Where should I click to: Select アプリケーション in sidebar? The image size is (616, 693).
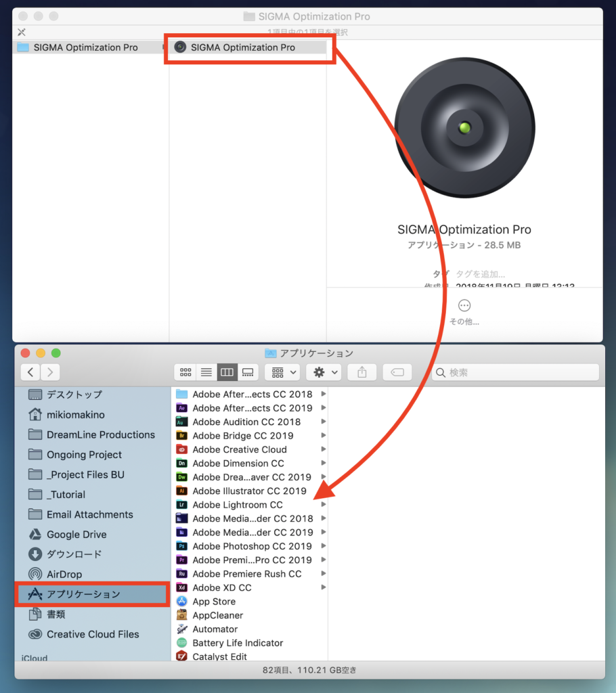(91, 594)
